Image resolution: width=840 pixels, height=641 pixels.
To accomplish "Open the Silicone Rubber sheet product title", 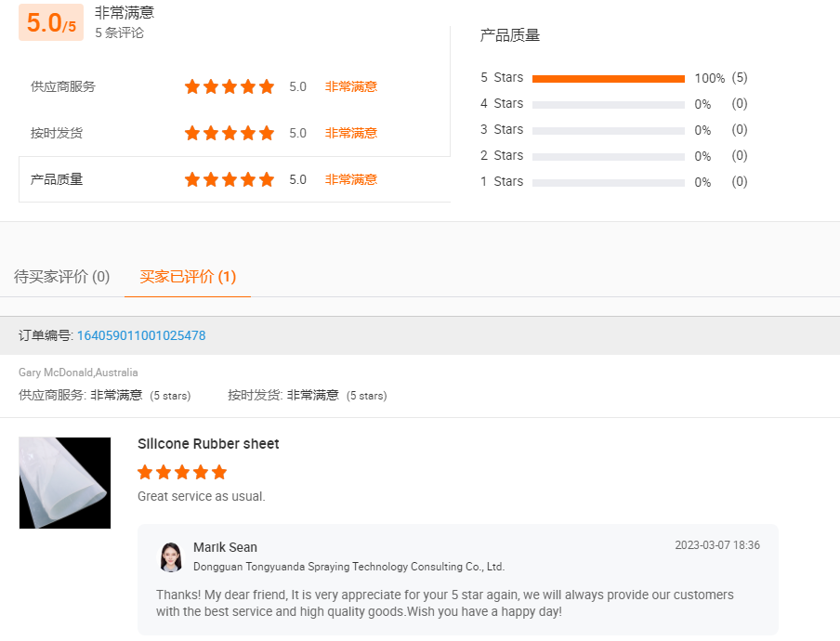I will pyautogui.click(x=208, y=444).
